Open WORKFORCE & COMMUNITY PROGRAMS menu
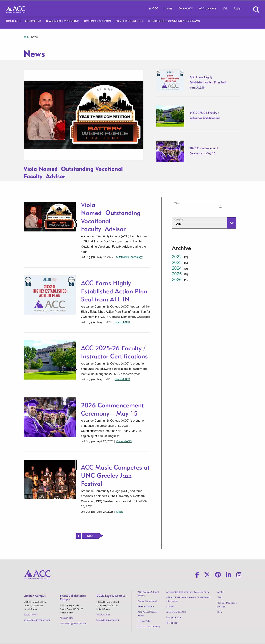The image size is (265, 644). coord(174,21)
